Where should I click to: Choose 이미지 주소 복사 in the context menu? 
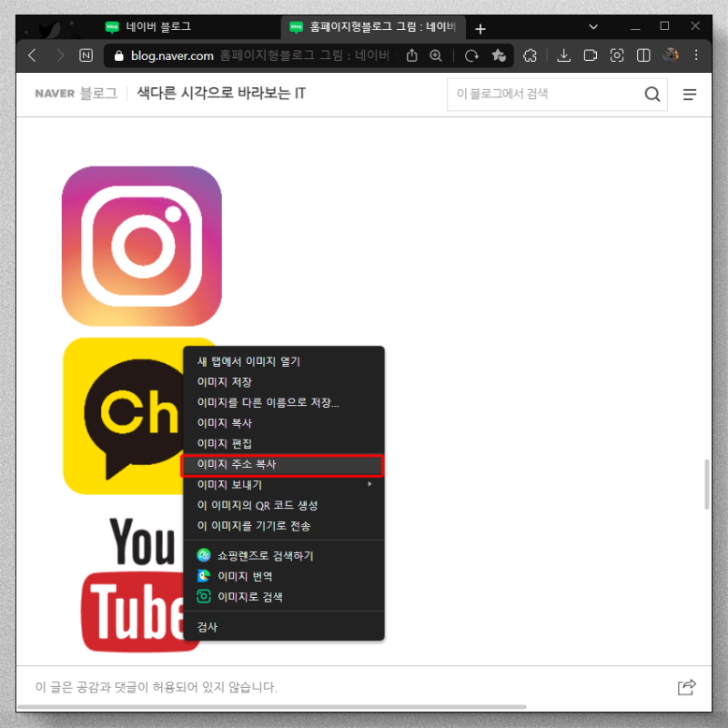point(284,464)
